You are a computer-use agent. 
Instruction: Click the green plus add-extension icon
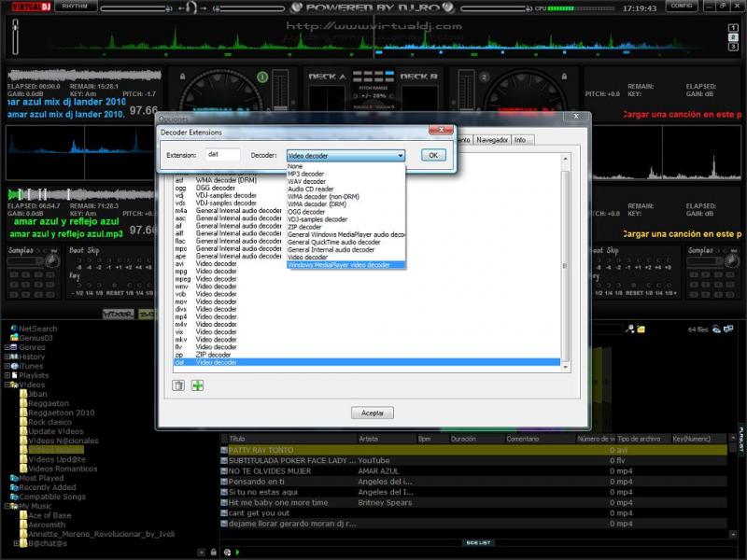tap(197, 385)
